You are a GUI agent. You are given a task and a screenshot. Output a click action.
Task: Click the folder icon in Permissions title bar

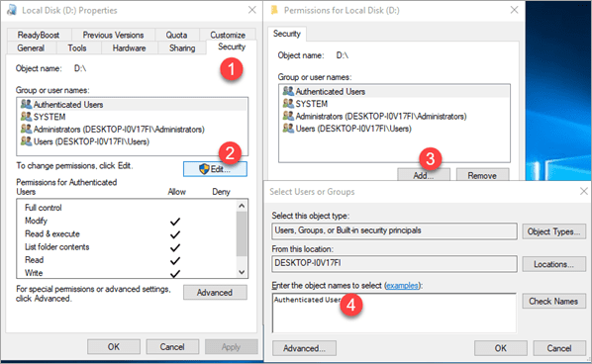274,10
